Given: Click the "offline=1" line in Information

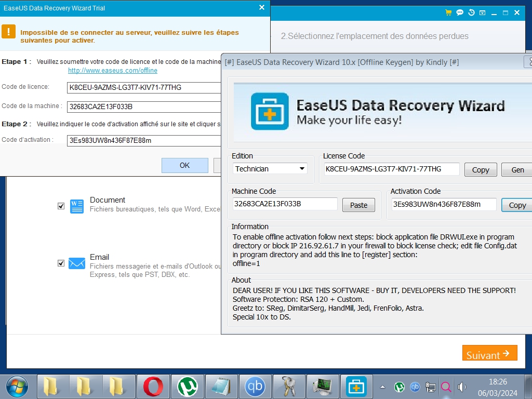Looking at the screenshot, I should coord(246,263).
